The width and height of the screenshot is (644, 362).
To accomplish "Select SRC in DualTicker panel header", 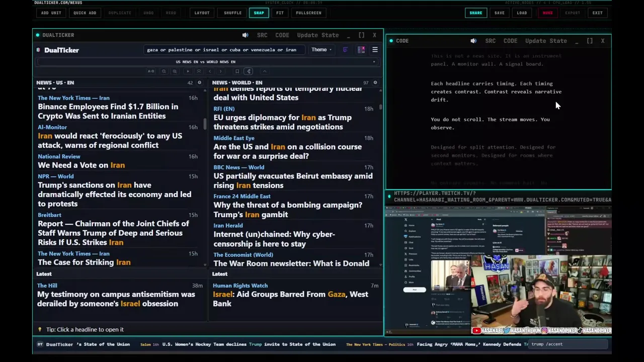I will pyautogui.click(x=262, y=35).
